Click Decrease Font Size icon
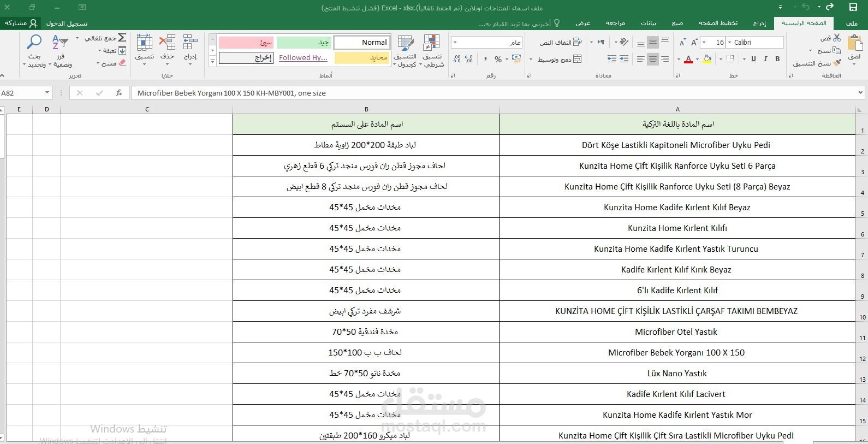 [x=682, y=43]
